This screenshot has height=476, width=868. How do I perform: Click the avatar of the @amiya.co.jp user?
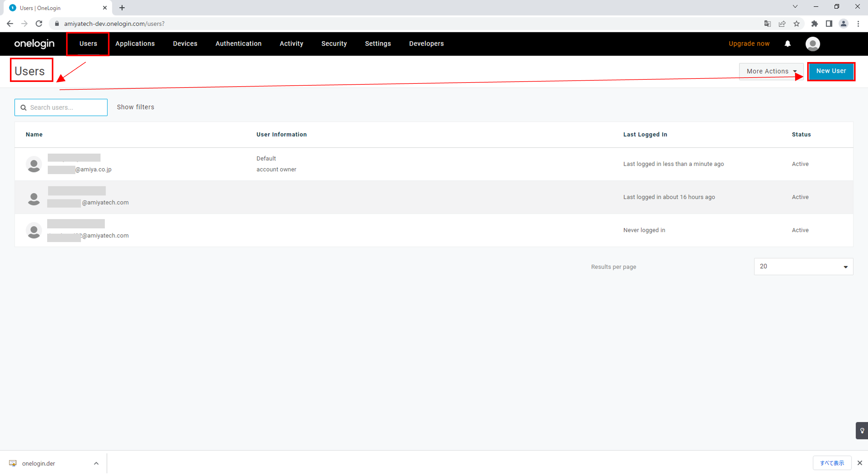point(34,164)
